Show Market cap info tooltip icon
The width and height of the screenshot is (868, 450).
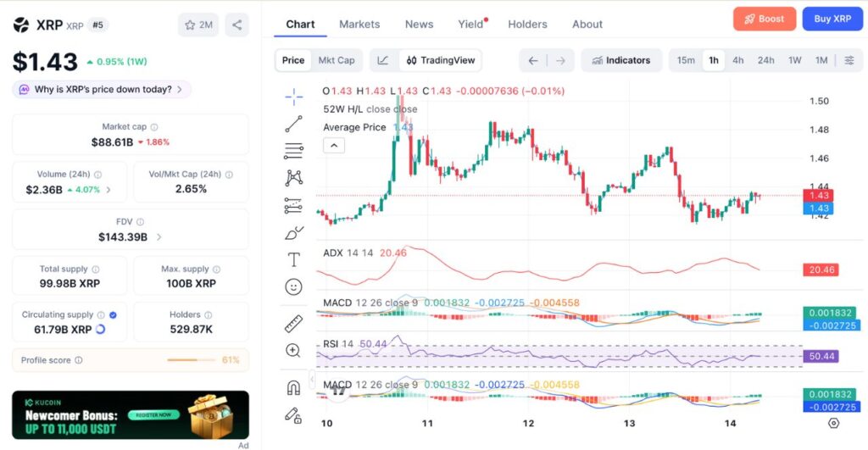154,127
